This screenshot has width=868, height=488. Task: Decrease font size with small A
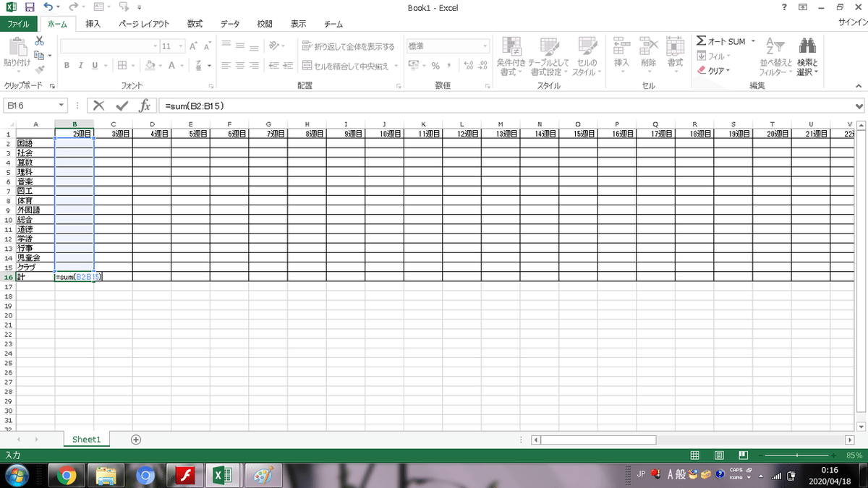(208, 46)
